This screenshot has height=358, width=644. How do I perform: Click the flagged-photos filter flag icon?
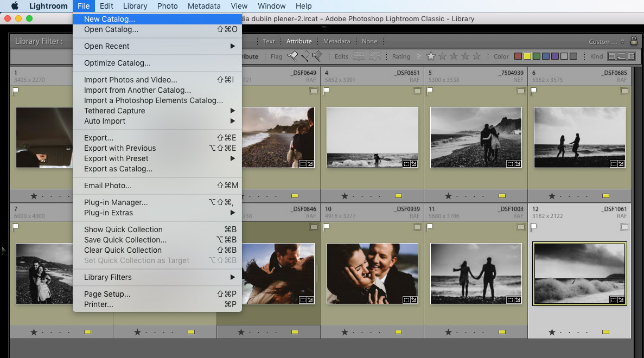click(293, 56)
